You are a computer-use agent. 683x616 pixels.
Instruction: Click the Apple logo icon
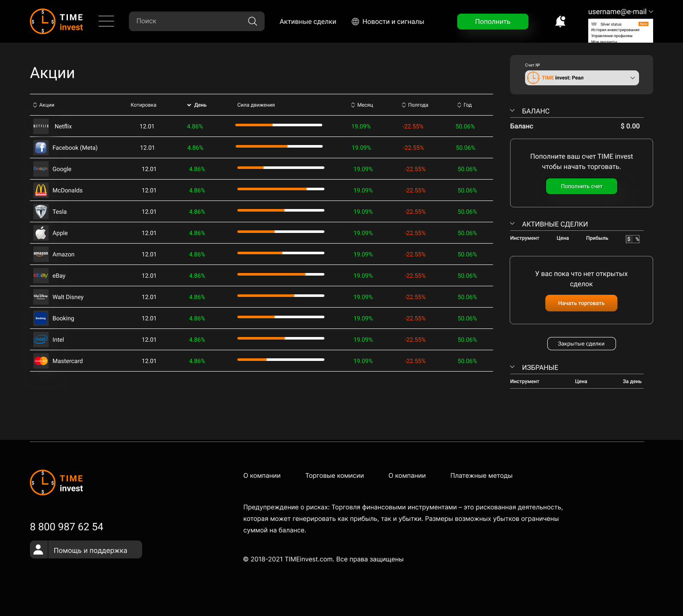pyautogui.click(x=41, y=233)
